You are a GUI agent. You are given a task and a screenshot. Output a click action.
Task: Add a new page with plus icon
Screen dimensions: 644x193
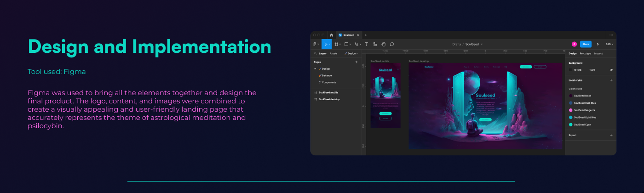click(x=356, y=62)
